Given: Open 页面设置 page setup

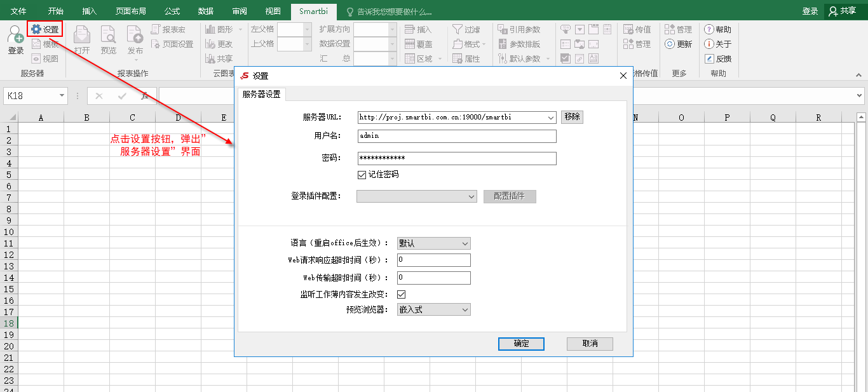Looking at the screenshot, I should (172, 44).
